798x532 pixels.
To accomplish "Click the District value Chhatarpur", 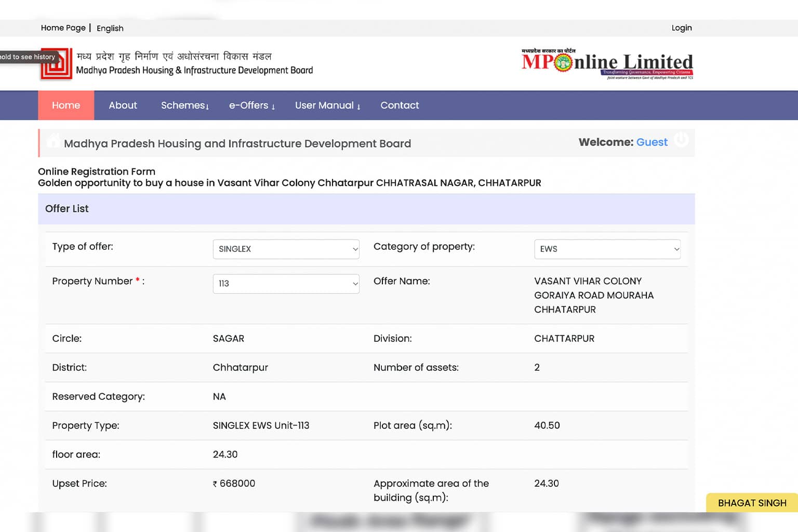I will 241,368.
